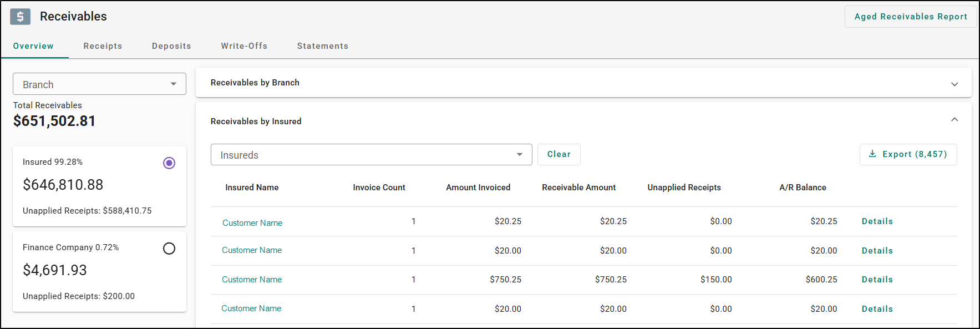The height and width of the screenshot is (329, 980).
Task: Export the 8,457 insured records
Action: tap(908, 154)
